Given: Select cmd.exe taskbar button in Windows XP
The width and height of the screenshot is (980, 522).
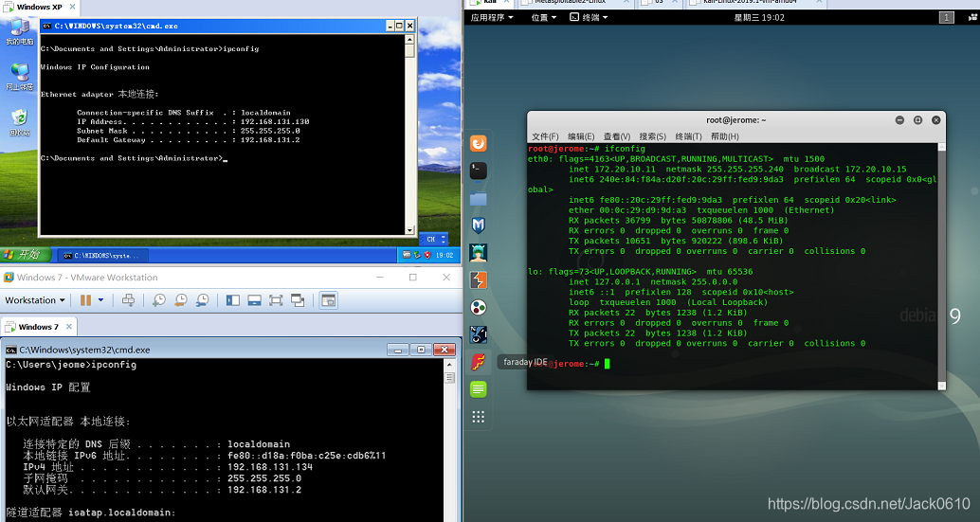Looking at the screenshot, I should pyautogui.click(x=103, y=256).
